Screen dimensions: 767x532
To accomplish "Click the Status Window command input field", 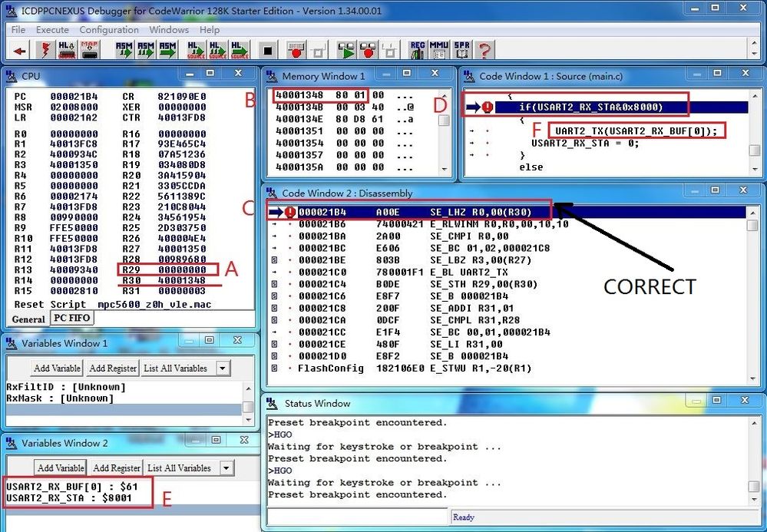I will 358,517.
